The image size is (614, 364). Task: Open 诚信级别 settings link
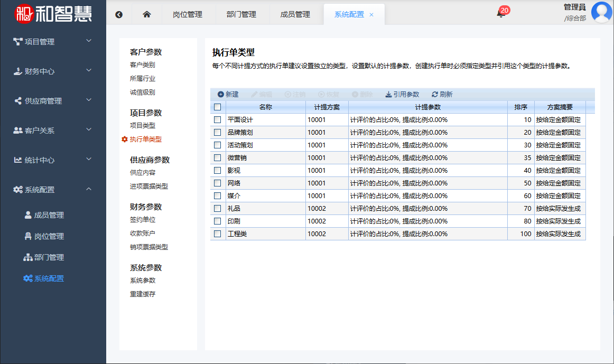pyautogui.click(x=143, y=92)
